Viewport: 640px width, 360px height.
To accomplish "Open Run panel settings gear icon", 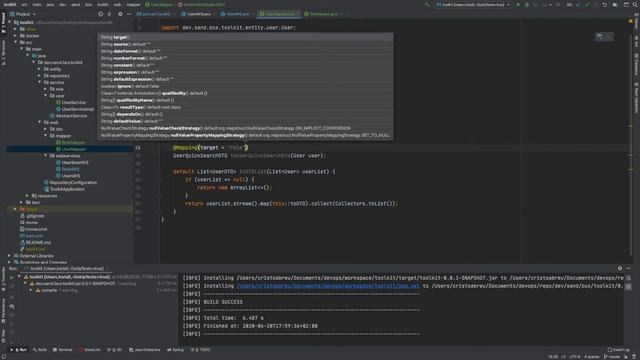I will [x=620, y=269].
